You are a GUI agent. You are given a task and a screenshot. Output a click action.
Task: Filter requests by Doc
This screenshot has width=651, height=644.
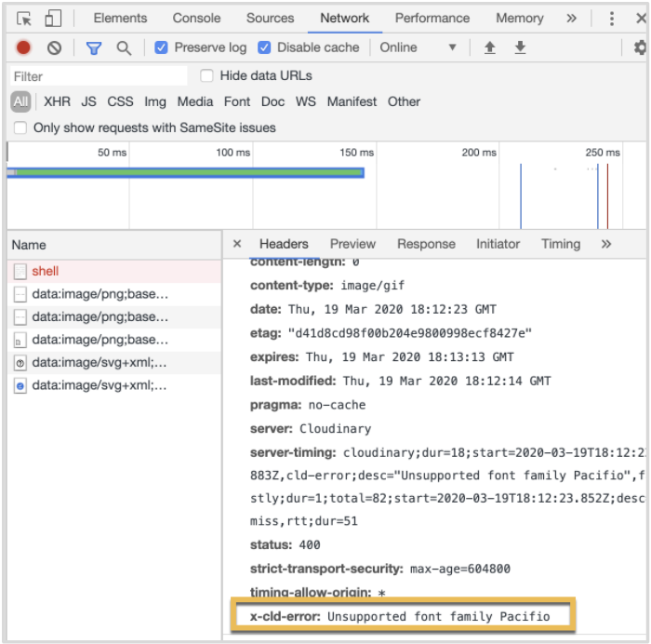[x=272, y=101]
